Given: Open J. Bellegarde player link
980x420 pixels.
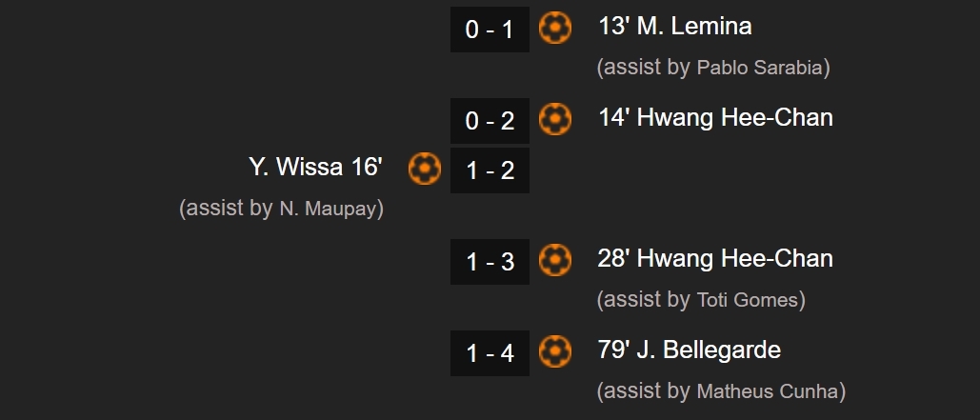Looking at the screenshot, I should click(709, 350).
